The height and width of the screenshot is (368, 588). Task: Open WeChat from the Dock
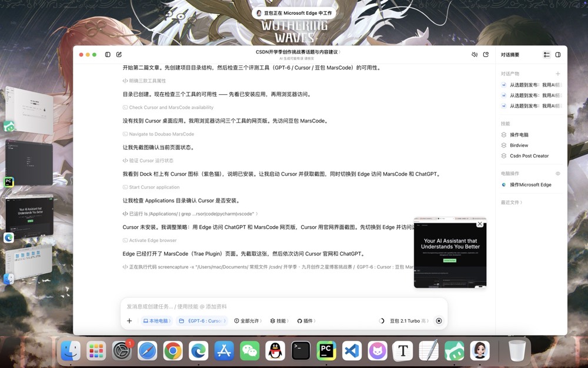249,351
